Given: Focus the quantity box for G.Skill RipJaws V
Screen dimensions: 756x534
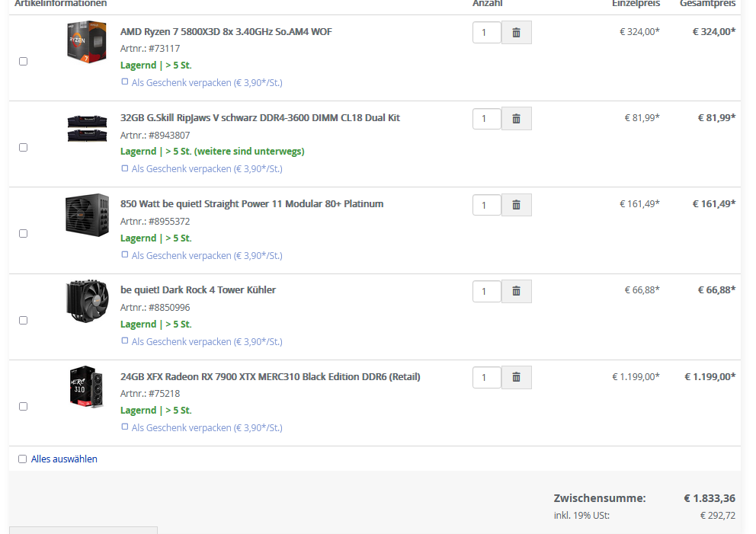Looking at the screenshot, I should [x=487, y=119].
